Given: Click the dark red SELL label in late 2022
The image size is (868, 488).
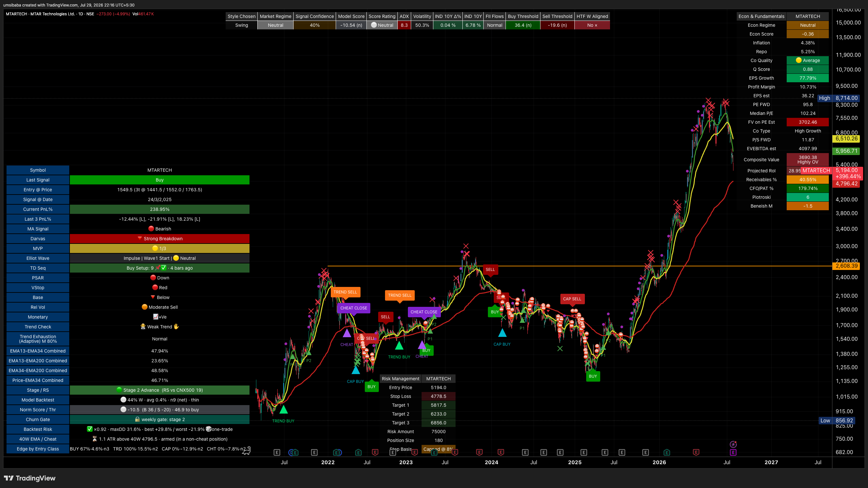Looking at the screenshot, I should [x=385, y=317].
